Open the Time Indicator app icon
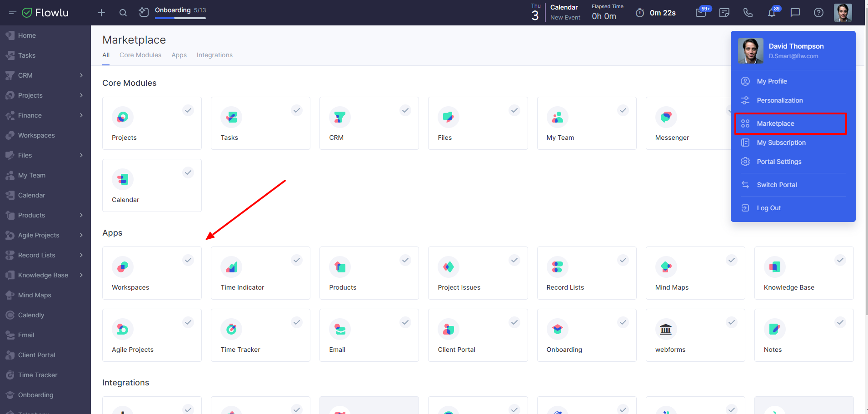 [x=231, y=267]
